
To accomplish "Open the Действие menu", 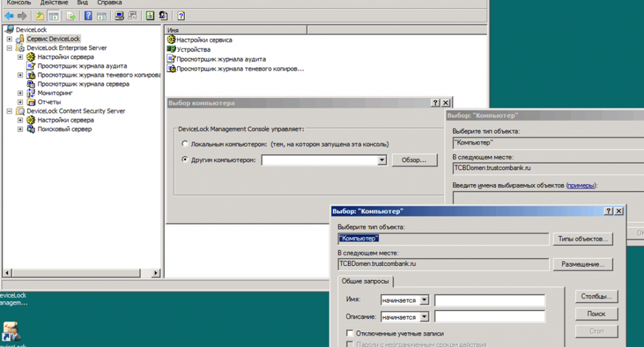I will (x=54, y=3).
